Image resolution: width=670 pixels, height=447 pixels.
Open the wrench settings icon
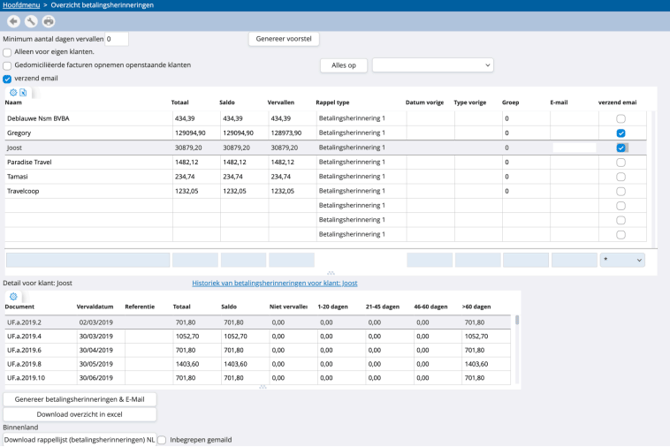(31, 21)
